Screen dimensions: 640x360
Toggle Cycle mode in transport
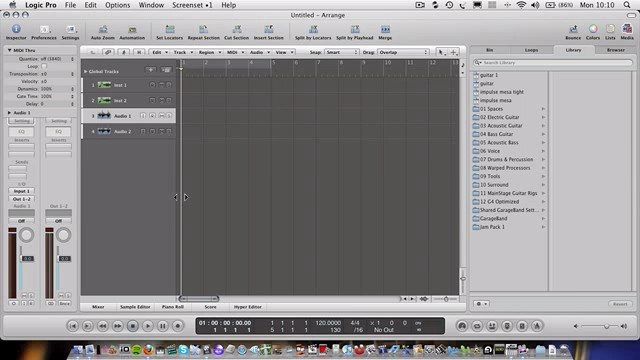point(477,326)
